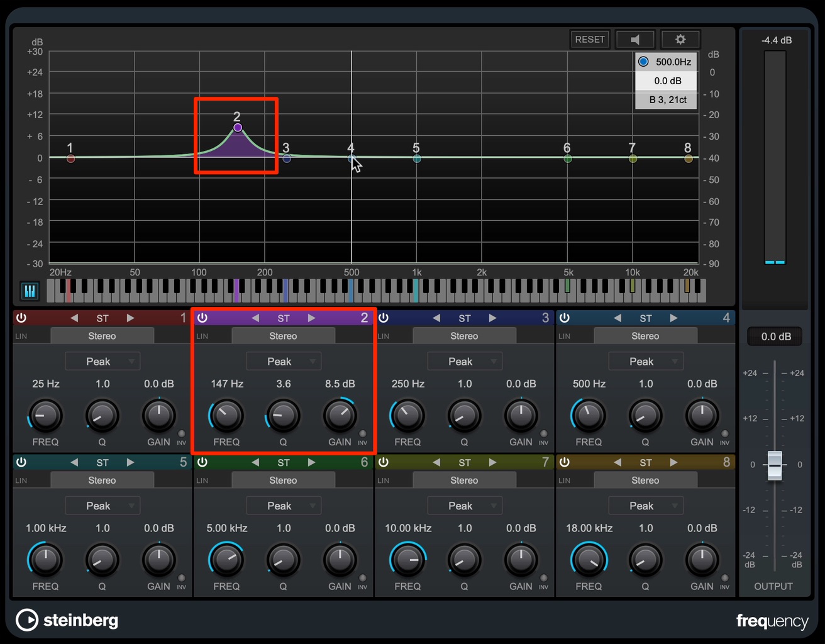Click band 1 next channel arrow
Viewport: 825px width, 644px height.
130,318
